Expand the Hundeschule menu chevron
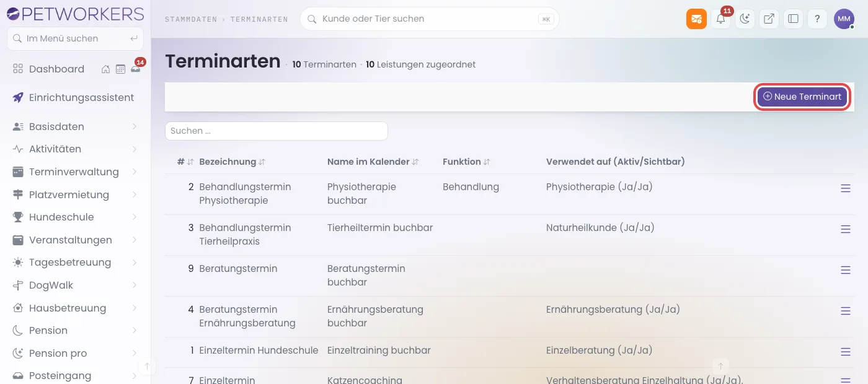 tap(135, 217)
